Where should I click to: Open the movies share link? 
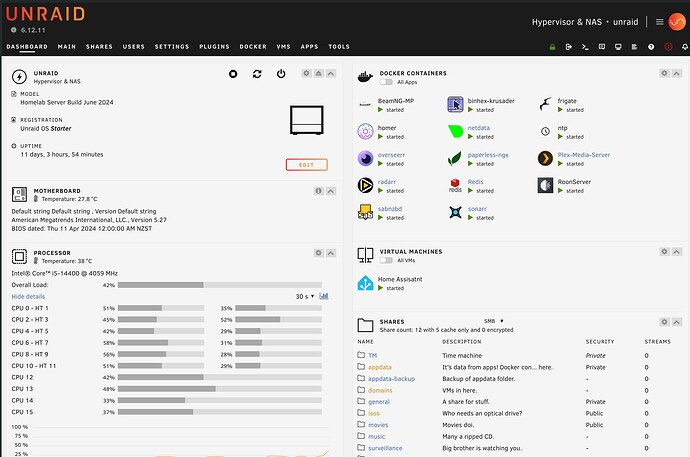[x=378, y=425]
